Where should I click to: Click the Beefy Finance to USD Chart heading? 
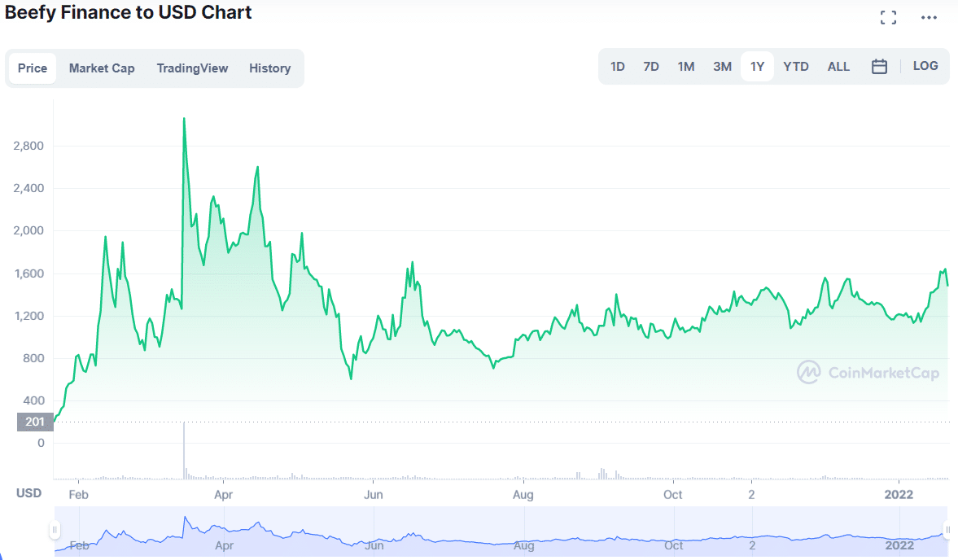129,13
